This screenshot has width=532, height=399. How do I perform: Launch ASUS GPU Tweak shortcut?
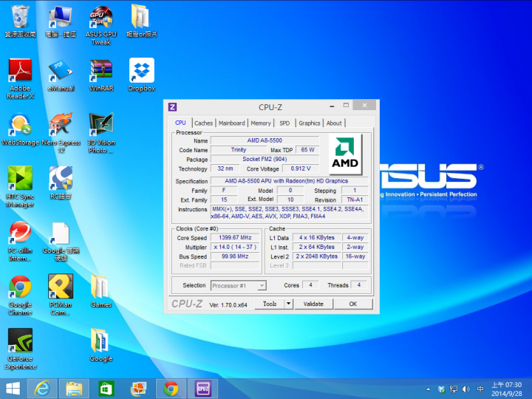[x=101, y=25]
